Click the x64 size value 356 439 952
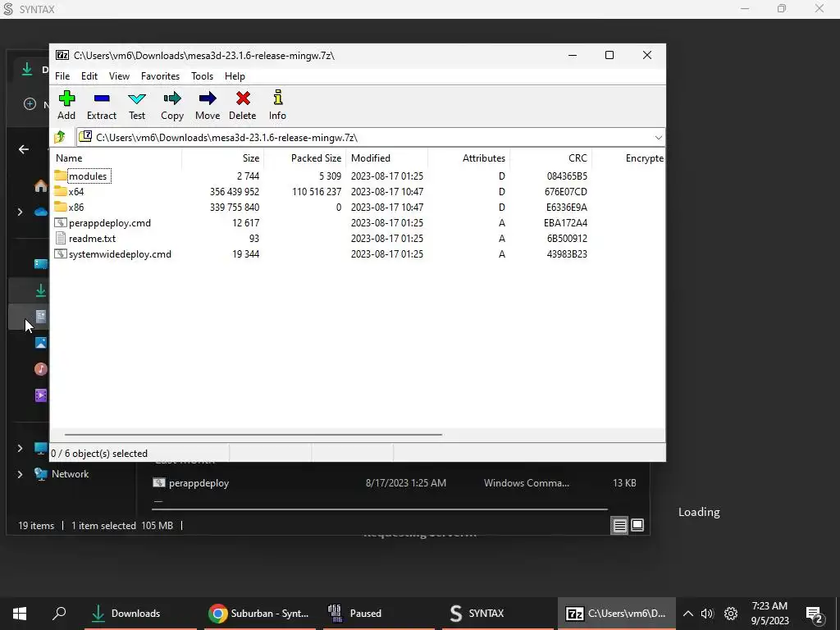 [235, 192]
